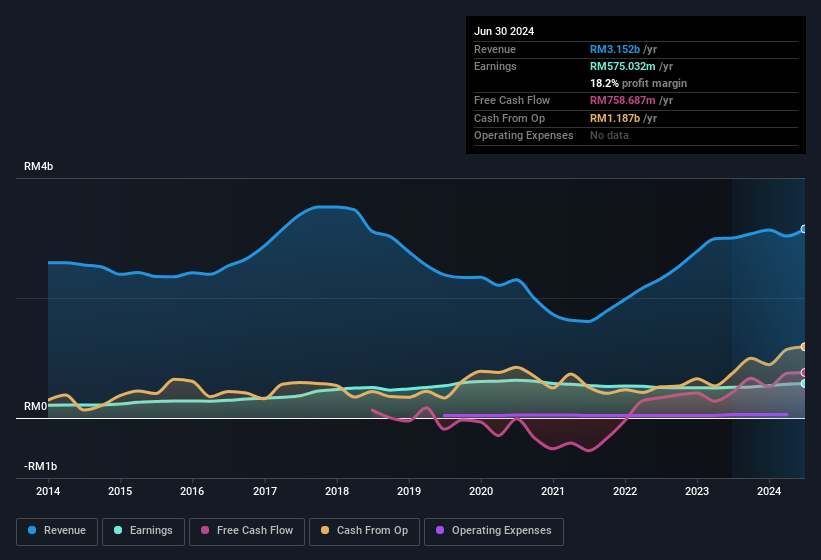The width and height of the screenshot is (821, 560).
Task: Click the Jun 30 2024 tooltip date
Action: (x=504, y=31)
